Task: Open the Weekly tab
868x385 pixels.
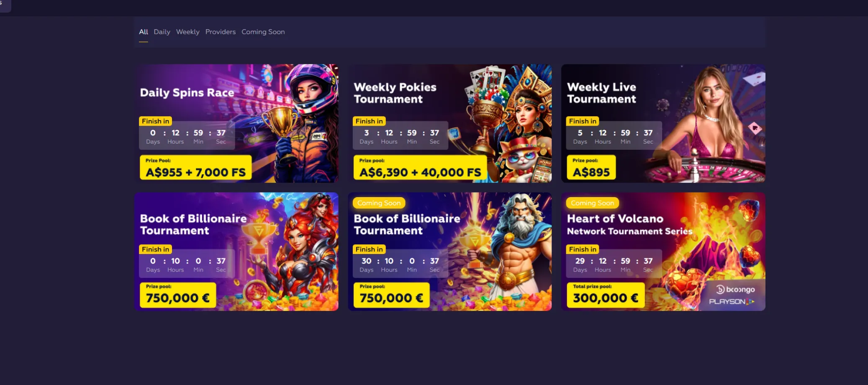Action: pos(187,32)
